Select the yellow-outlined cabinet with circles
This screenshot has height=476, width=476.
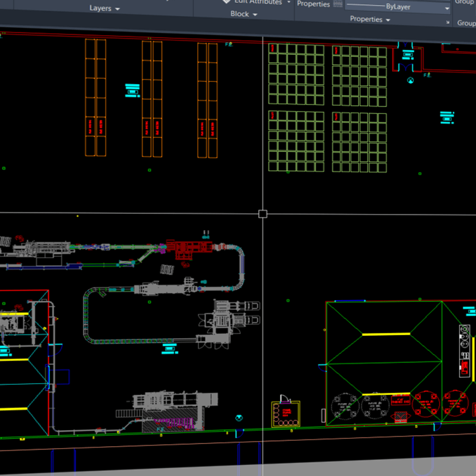[285, 414]
